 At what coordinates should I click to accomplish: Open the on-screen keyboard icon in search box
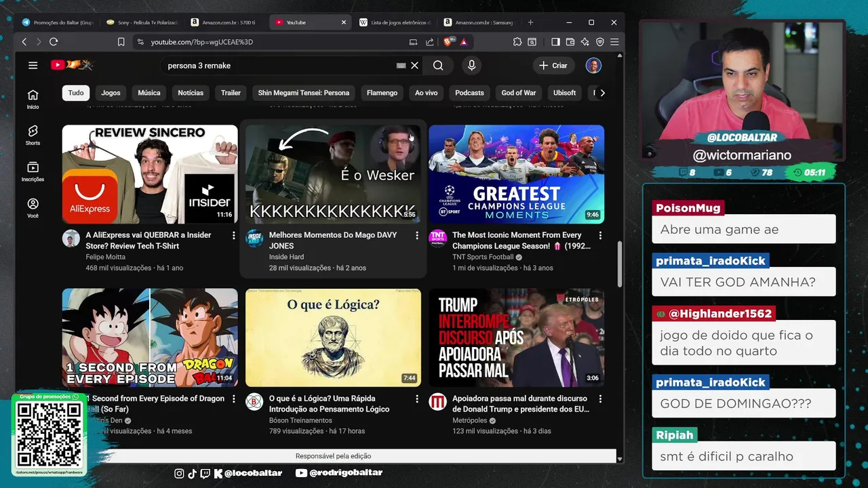[x=401, y=66]
